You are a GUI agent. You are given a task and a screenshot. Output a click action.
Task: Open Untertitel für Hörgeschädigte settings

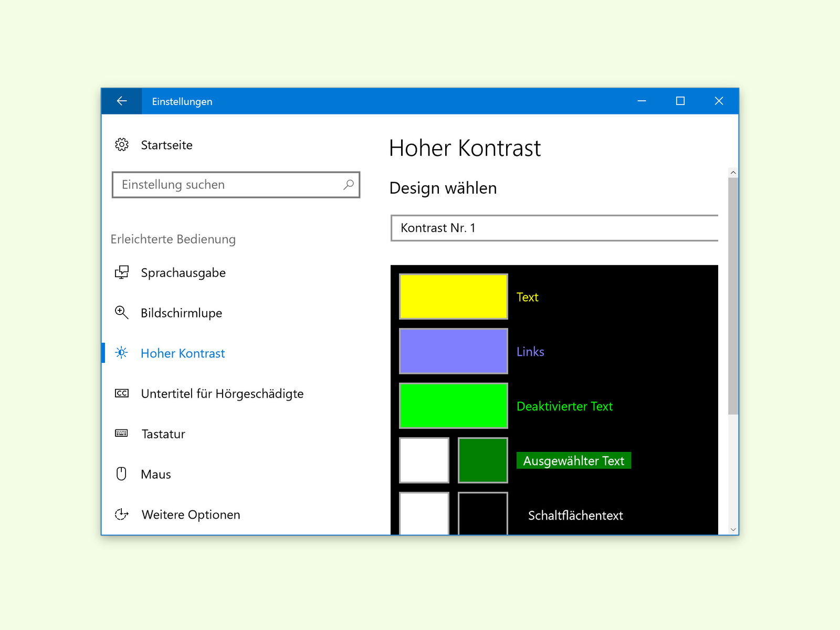pos(222,394)
